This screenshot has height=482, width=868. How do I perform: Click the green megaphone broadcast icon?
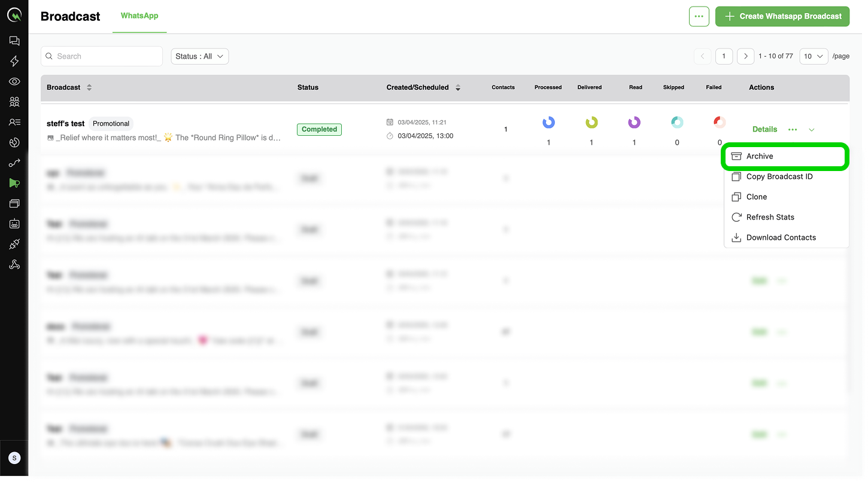point(14,183)
